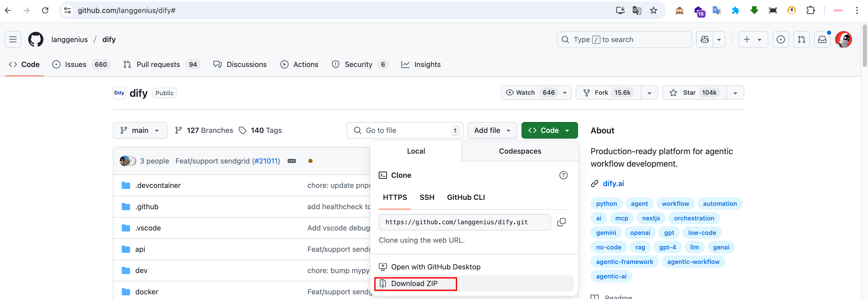Click the Chrome extensions puzzle icon
Viewport: 868px width, 299px height.
click(x=810, y=10)
